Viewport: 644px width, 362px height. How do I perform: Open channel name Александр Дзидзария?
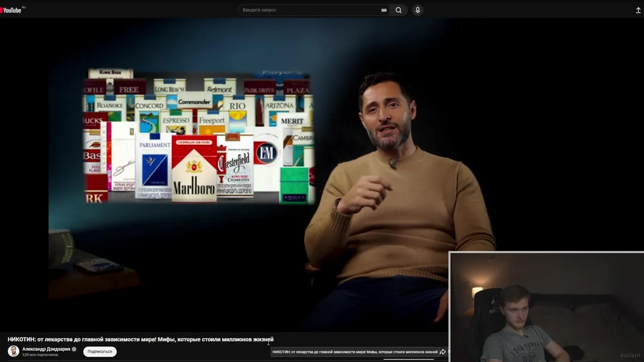(46, 349)
